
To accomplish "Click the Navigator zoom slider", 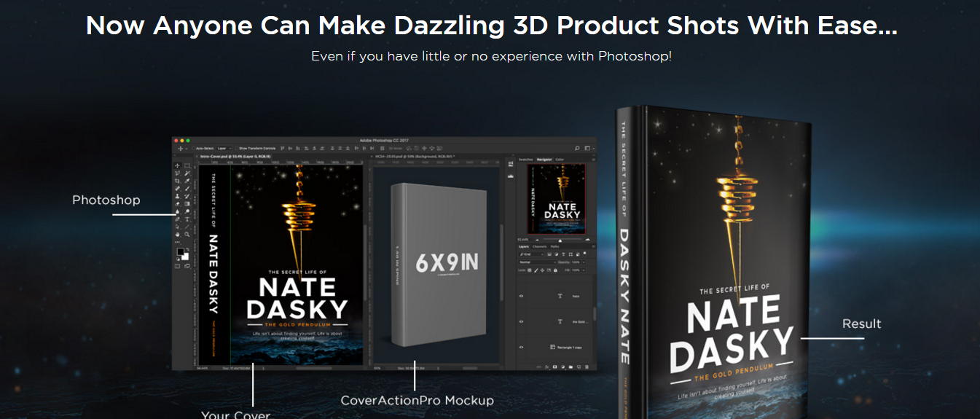I will 562,239.
